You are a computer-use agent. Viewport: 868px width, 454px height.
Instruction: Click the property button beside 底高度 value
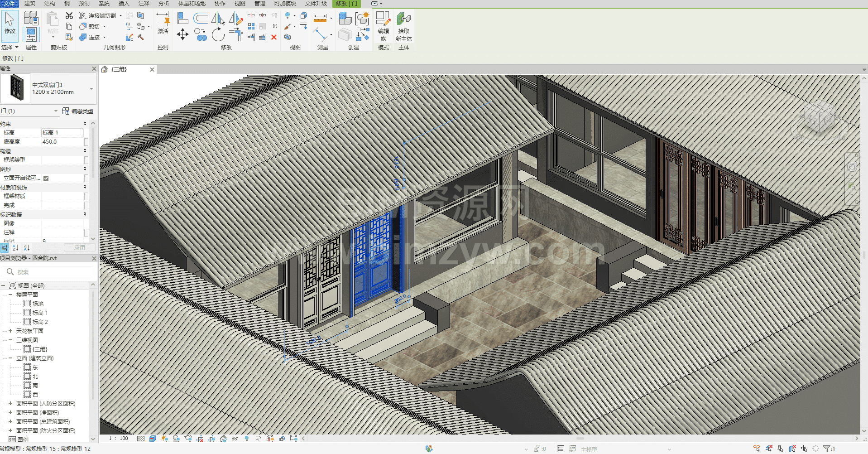[x=86, y=142]
